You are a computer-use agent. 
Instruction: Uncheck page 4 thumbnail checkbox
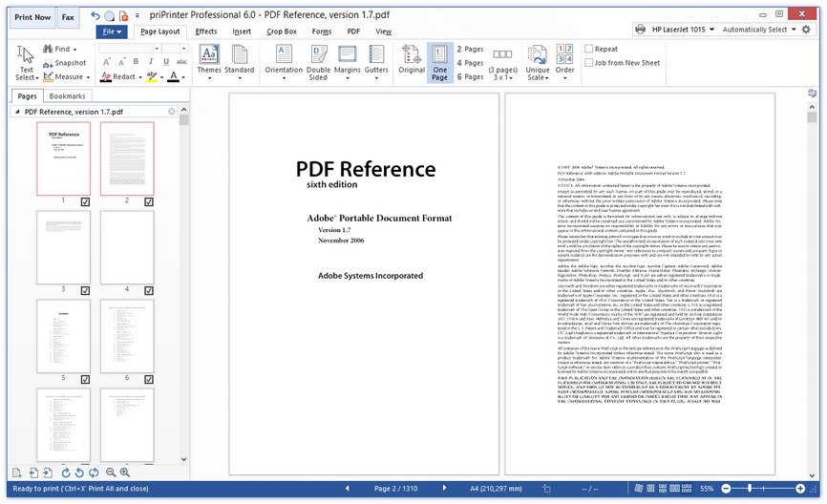149,290
